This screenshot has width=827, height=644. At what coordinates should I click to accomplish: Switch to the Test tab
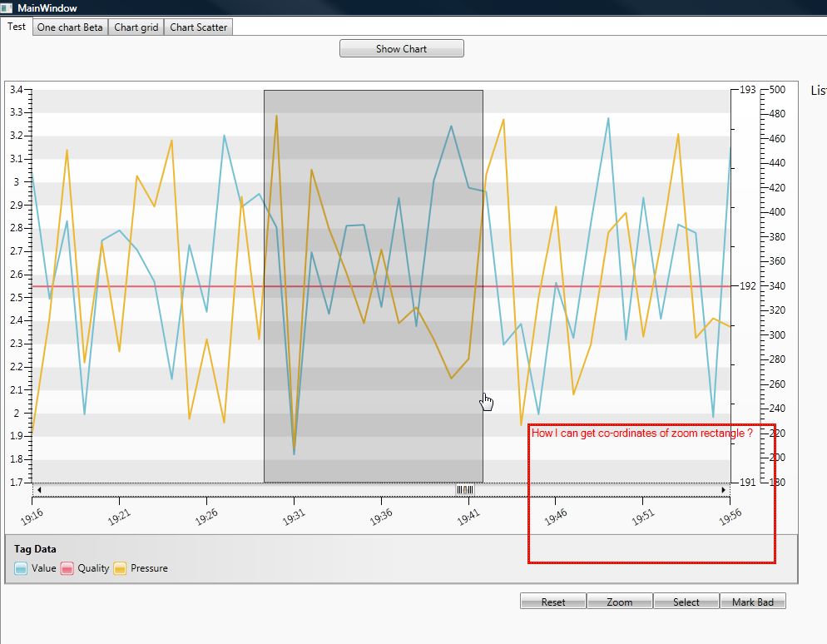17,27
